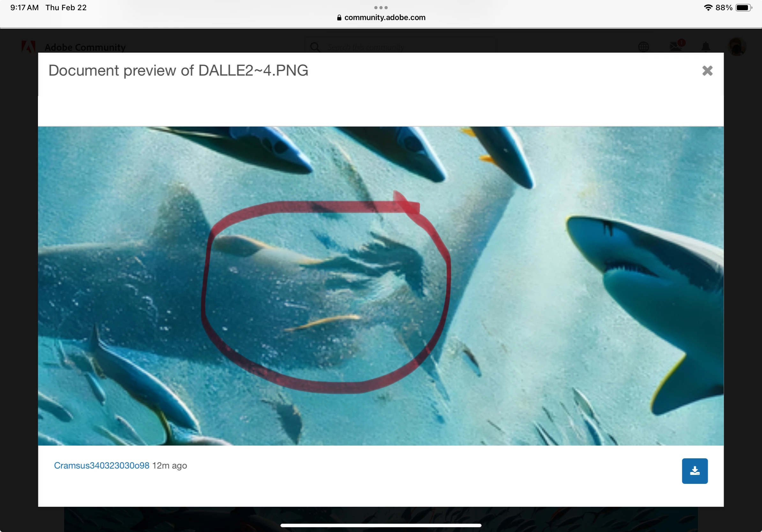Tap the community.adobe.com address bar
The width and height of the screenshot is (762, 532).
pyautogui.click(x=384, y=18)
